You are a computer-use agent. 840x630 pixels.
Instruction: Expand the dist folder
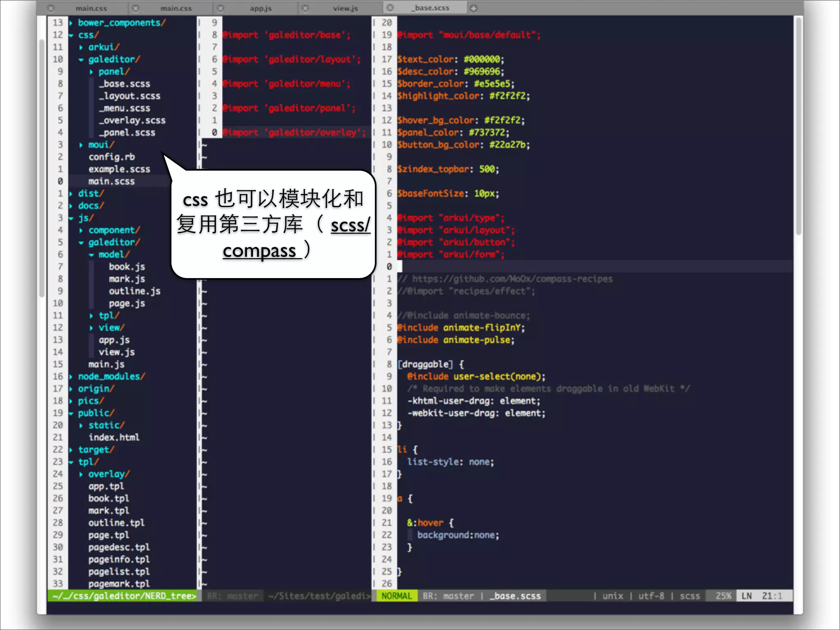pos(71,194)
